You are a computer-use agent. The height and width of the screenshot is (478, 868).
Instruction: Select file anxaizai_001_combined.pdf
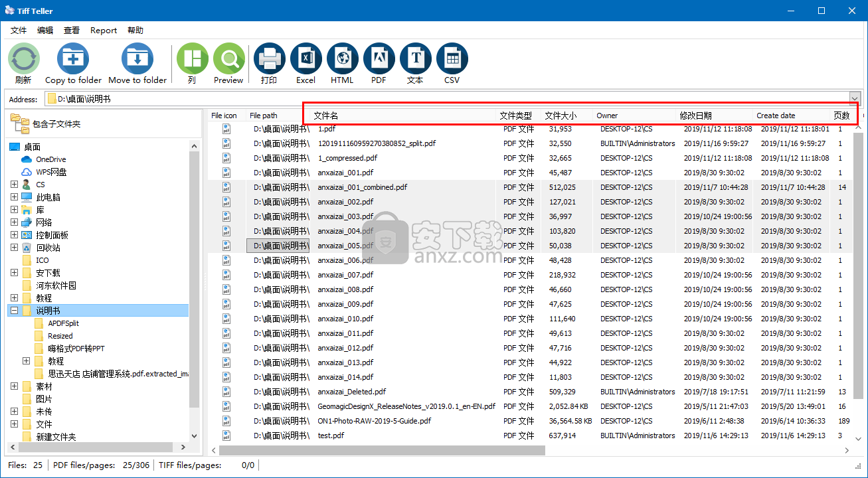pyautogui.click(x=362, y=187)
